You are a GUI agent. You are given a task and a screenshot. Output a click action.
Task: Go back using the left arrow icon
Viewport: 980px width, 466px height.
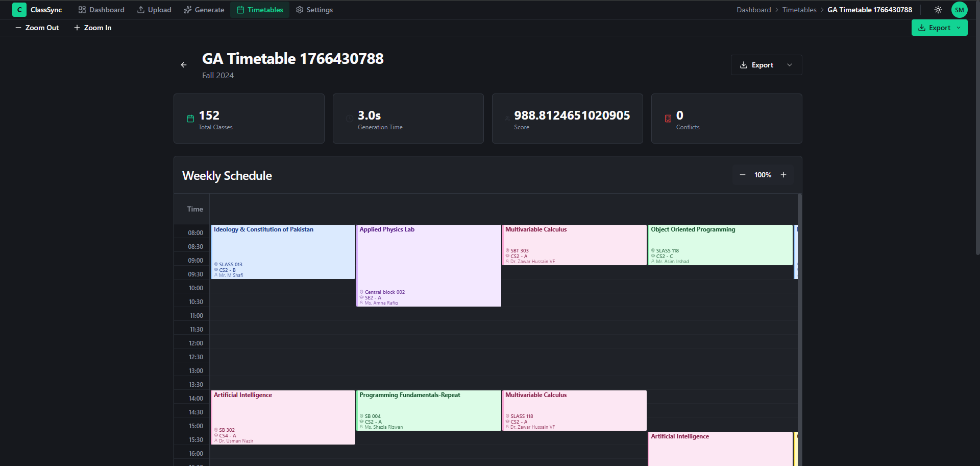tap(184, 65)
